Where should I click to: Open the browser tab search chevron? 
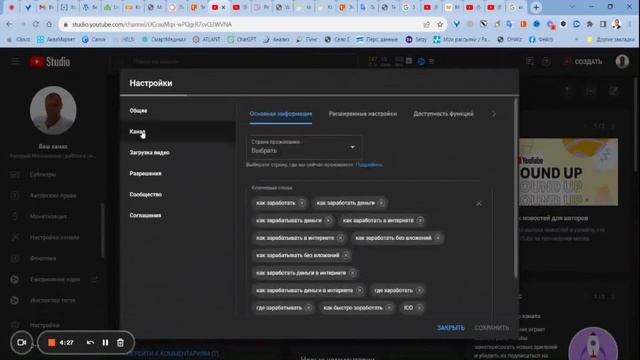click(571, 7)
